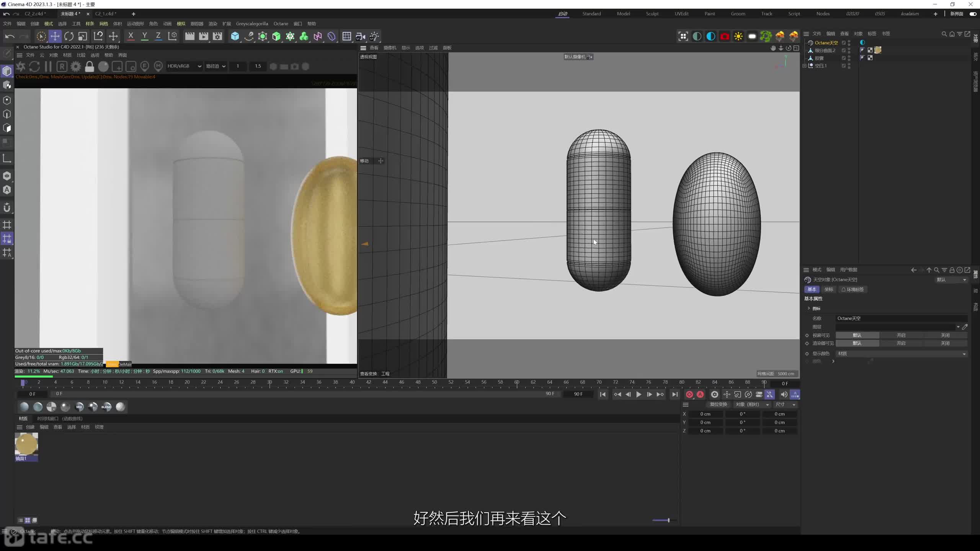Select 细分曲面.2 object
The image size is (980, 551).
pyautogui.click(x=825, y=51)
